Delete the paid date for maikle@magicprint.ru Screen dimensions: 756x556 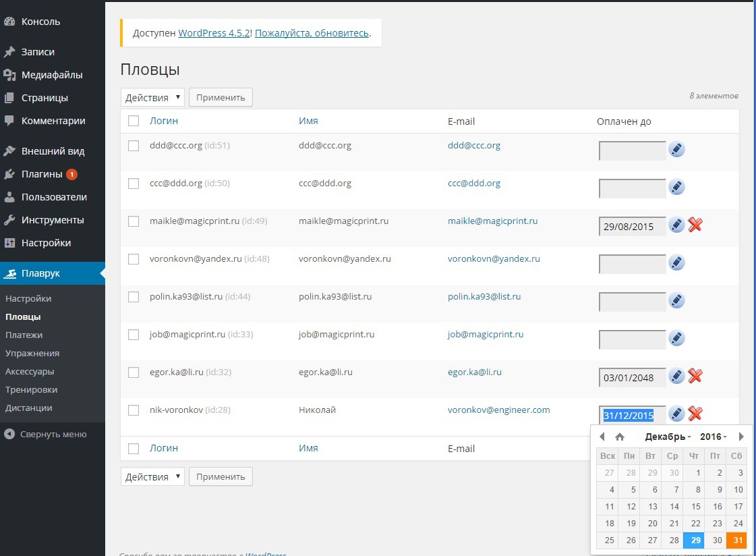pyautogui.click(x=695, y=225)
